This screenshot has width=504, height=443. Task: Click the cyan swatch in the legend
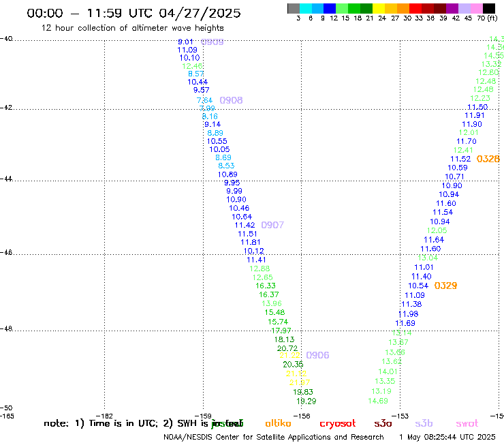click(306, 8)
